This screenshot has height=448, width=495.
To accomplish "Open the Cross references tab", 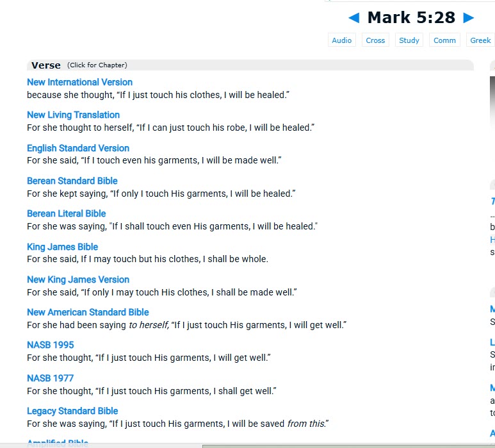I will (375, 40).
